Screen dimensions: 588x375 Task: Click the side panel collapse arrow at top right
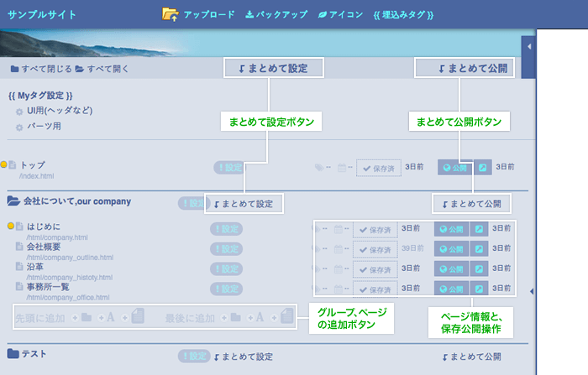point(529,47)
